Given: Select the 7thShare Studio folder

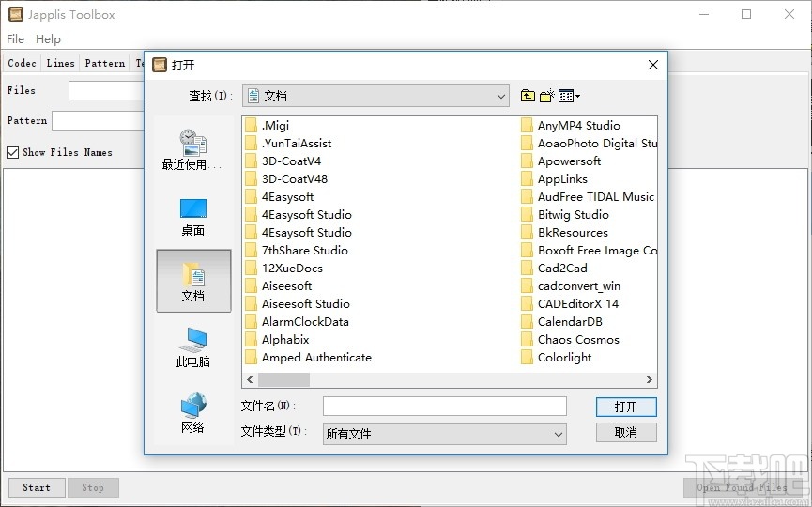Looking at the screenshot, I should click(297, 251).
